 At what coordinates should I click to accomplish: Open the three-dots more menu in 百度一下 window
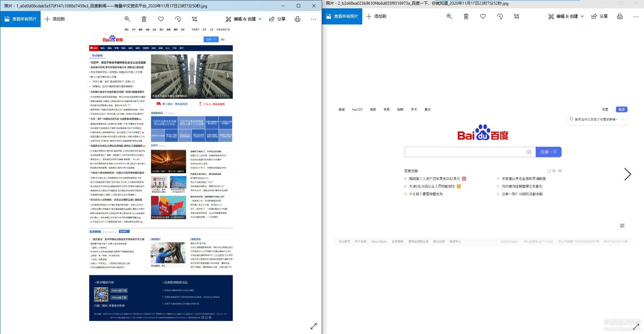click(636, 16)
